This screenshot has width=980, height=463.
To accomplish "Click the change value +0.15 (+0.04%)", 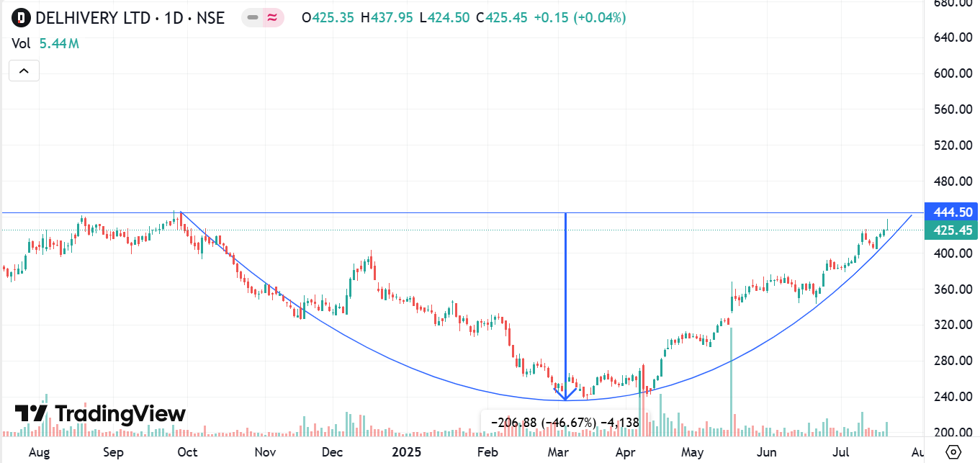I will click(x=580, y=18).
